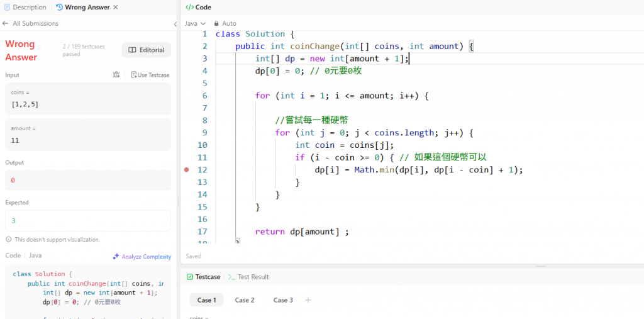Click the sparkle icon beside Analyze Complexity
This screenshot has height=319, width=644.
[x=116, y=257]
